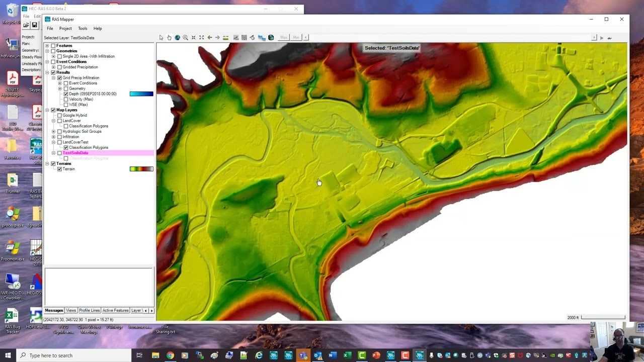Toggle the Features checkbox
644x362 pixels.
point(53,46)
